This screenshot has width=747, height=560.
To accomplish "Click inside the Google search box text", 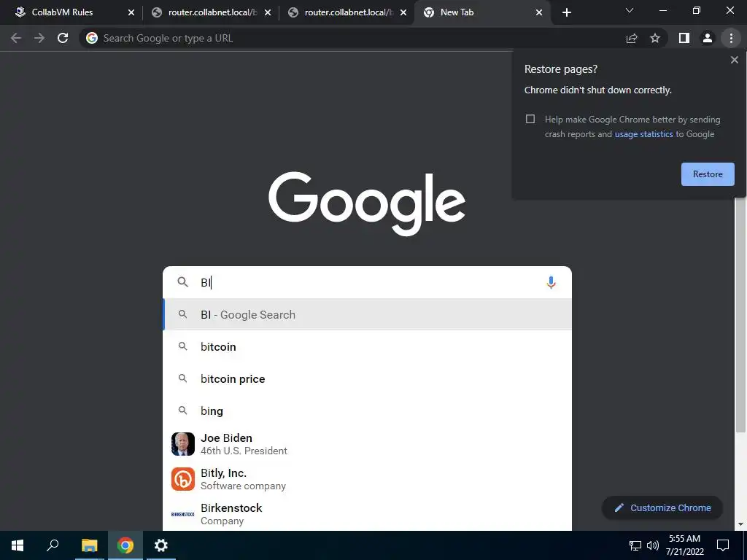I will click(x=368, y=282).
